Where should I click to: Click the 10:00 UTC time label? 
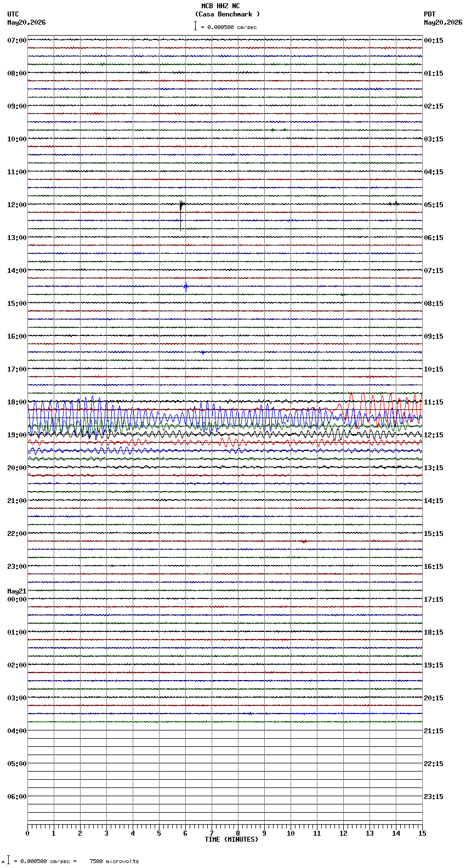(17, 139)
